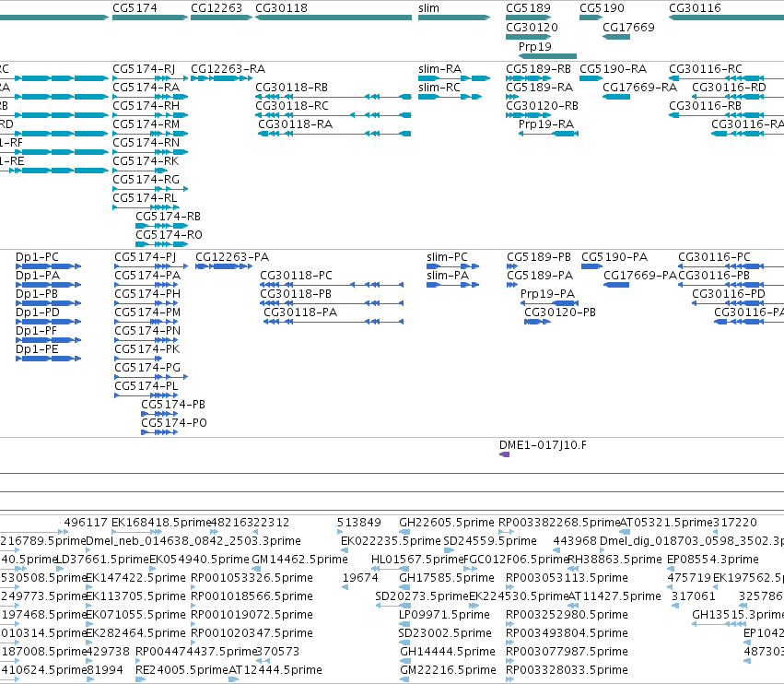Click the CG5174 gene label
Screen dimensions: 784x684
pos(135,8)
